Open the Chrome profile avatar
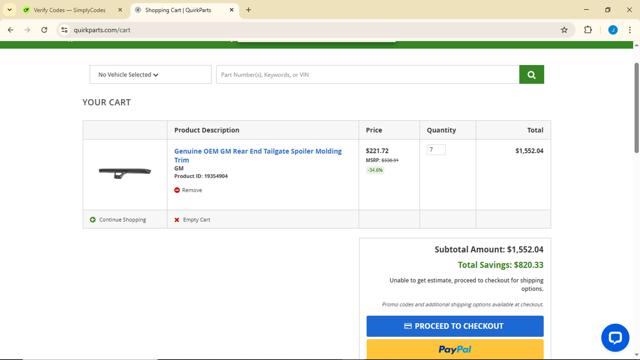Viewport: 640px width, 360px height. click(x=613, y=30)
